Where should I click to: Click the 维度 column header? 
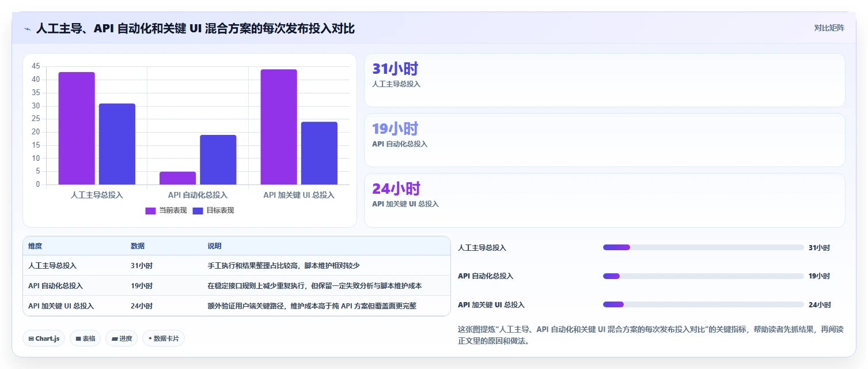tap(35, 246)
